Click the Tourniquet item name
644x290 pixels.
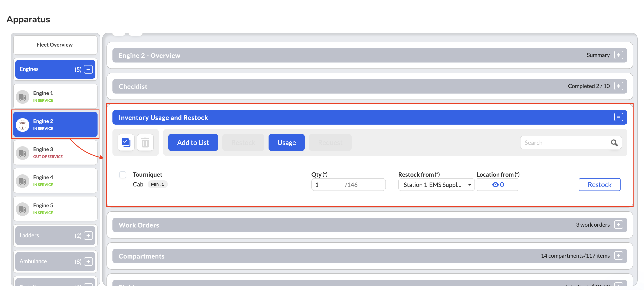(148, 175)
